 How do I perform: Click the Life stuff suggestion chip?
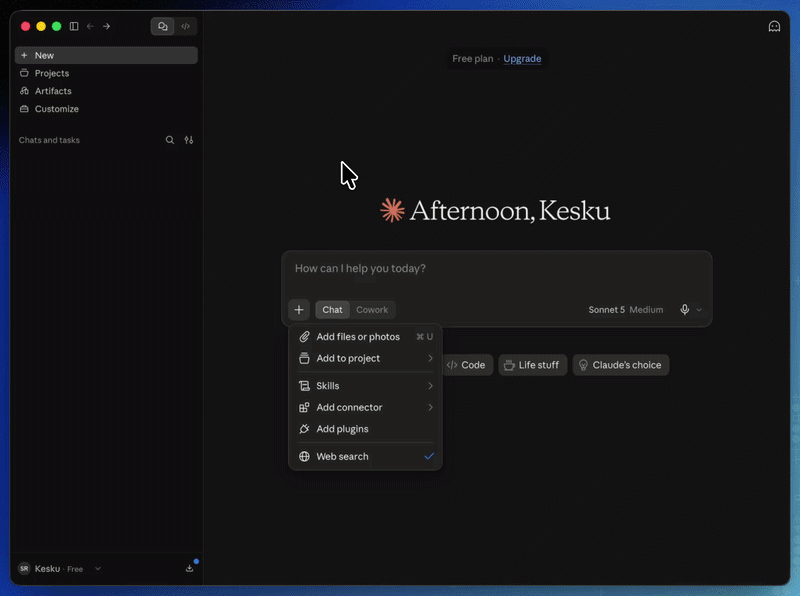pyautogui.click(x=532, y=365)
